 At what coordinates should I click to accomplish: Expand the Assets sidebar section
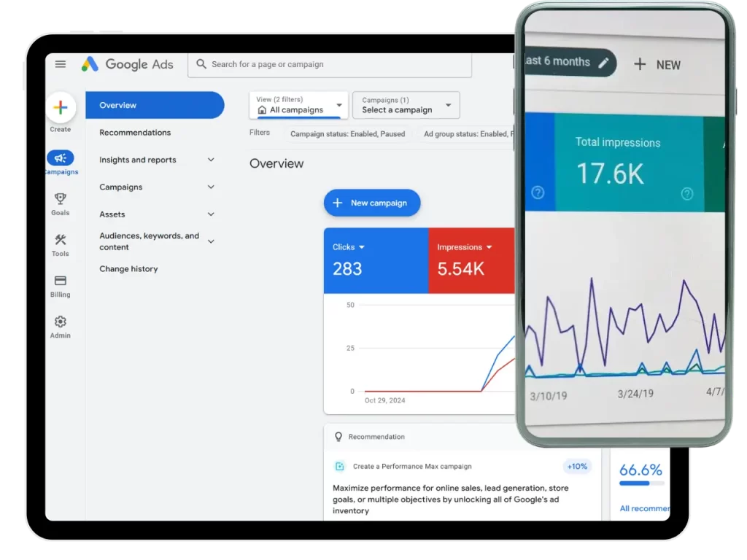[211, 214]
